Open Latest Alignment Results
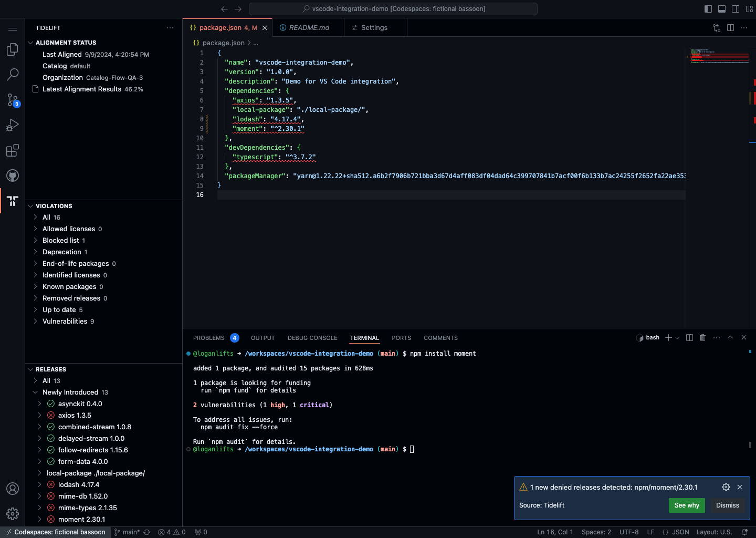 (103, 89)
